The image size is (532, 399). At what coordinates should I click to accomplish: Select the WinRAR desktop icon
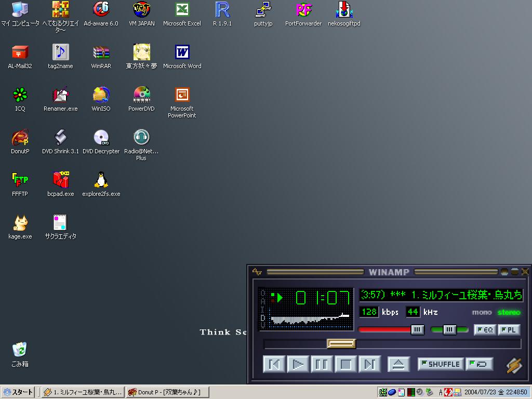101,57
